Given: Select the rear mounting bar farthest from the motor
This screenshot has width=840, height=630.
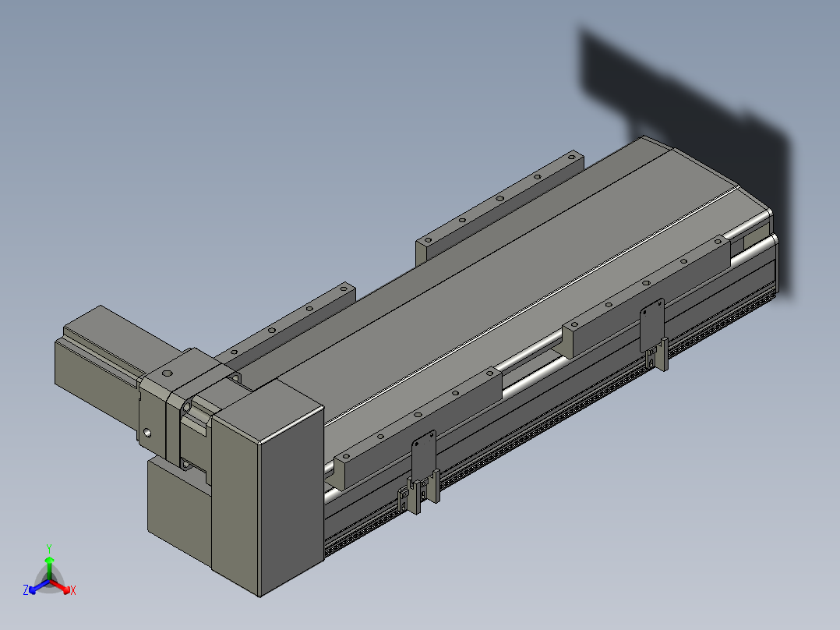Looking at the screenshot, I should (x=499, y=207).
